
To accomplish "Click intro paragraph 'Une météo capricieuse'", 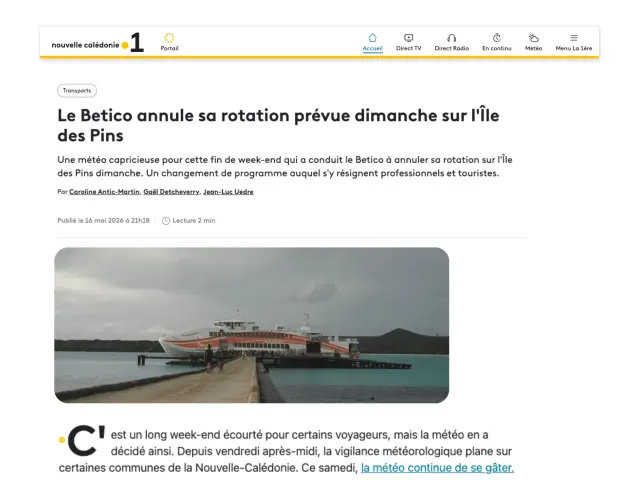I will [x=285, y=166].
